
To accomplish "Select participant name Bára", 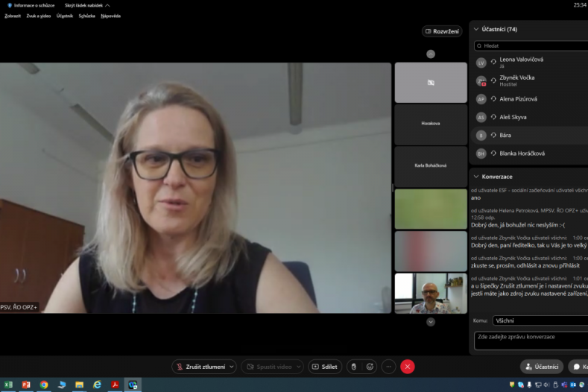I will (x=505, y=135).
